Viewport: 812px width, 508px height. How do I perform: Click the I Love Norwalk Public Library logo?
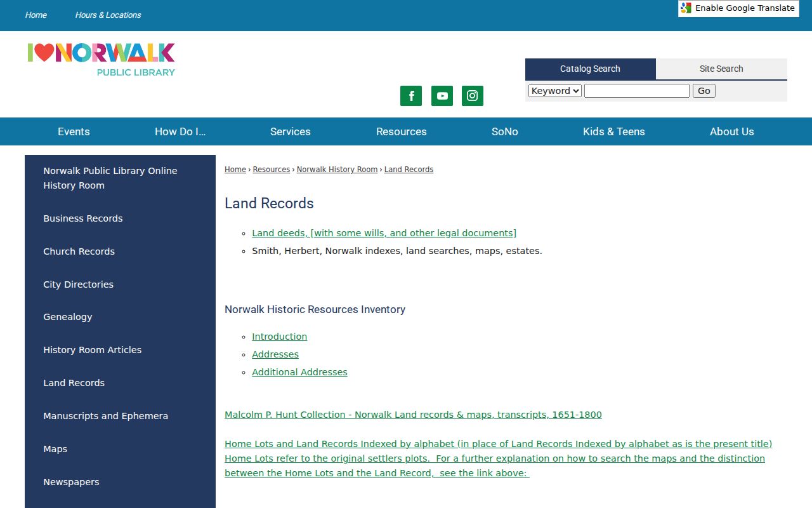pyautogui.click(x=101, y=60)
